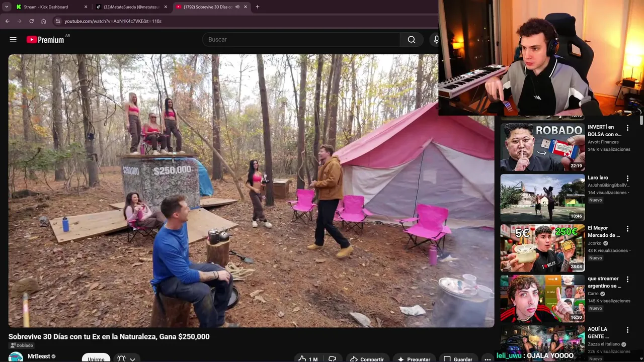644x362 pixels.
Task: Close the Kick Dashboard tab
Action: [x=86, y=7]
